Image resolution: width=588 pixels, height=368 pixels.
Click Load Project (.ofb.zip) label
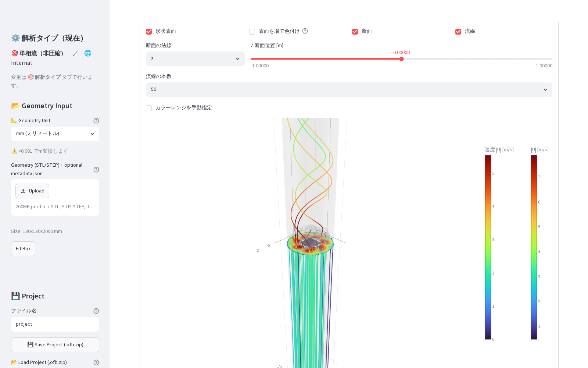(39, 362)
